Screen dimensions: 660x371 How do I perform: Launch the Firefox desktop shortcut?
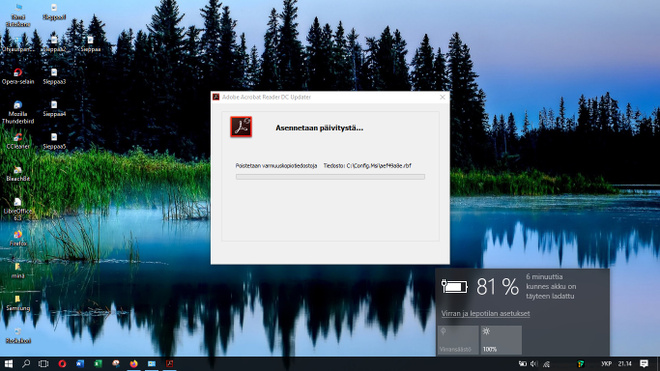pyautogui.click(x=18, y=239)
